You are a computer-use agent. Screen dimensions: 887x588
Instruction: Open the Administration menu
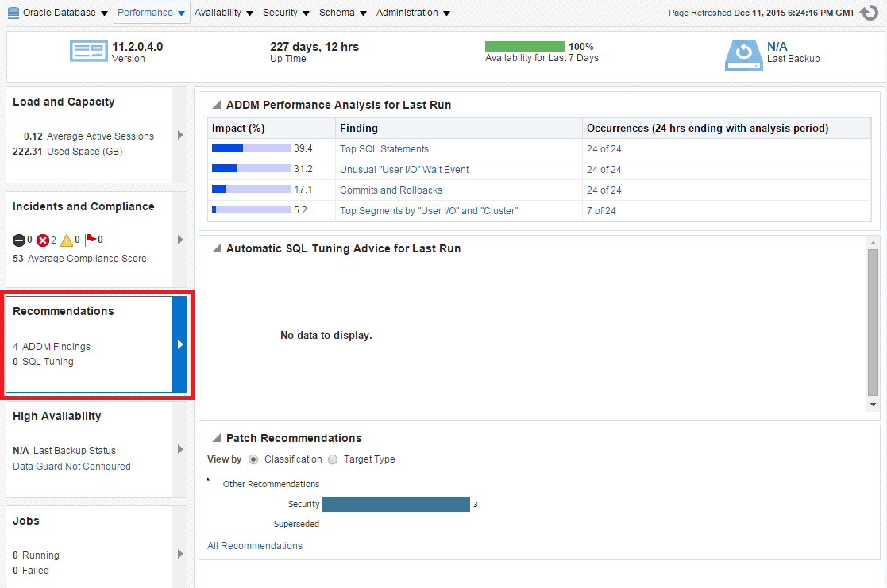pos(413,13)
